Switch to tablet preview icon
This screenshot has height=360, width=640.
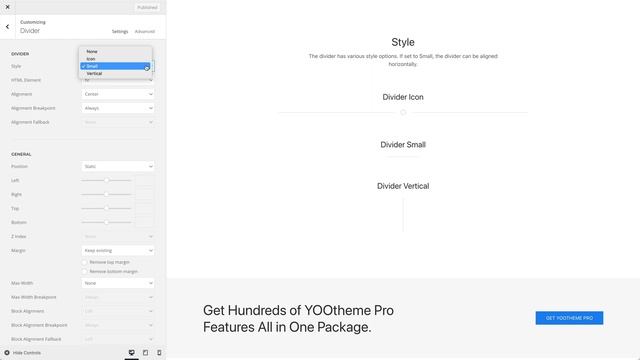pos(145,353)
